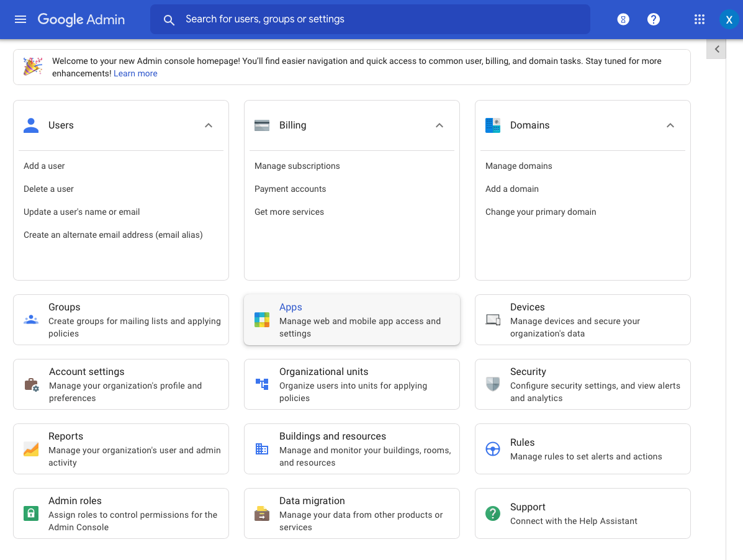Open the hourglass tasks icon
This screenshot has height=560, width=743.
point(623,19)
